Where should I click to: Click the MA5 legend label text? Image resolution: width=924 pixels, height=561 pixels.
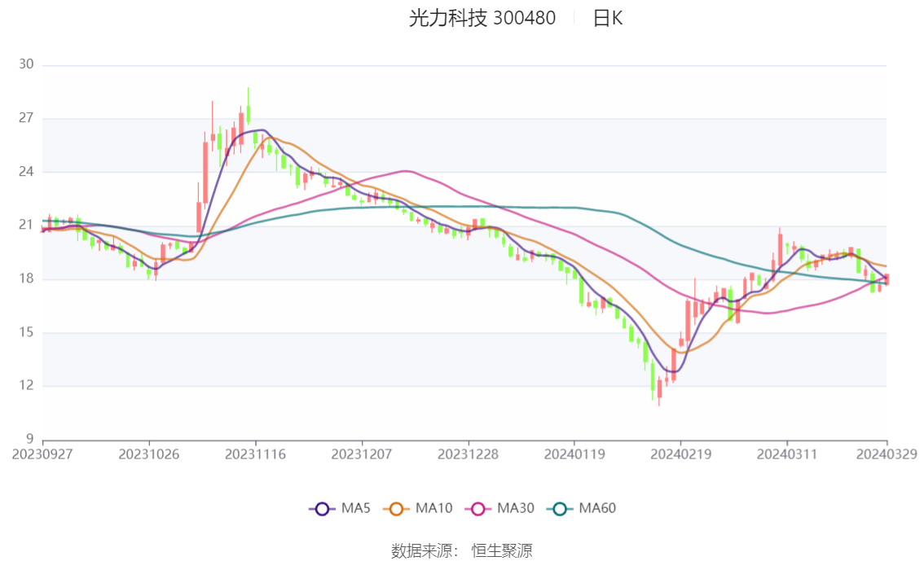[x=355, y=508]
